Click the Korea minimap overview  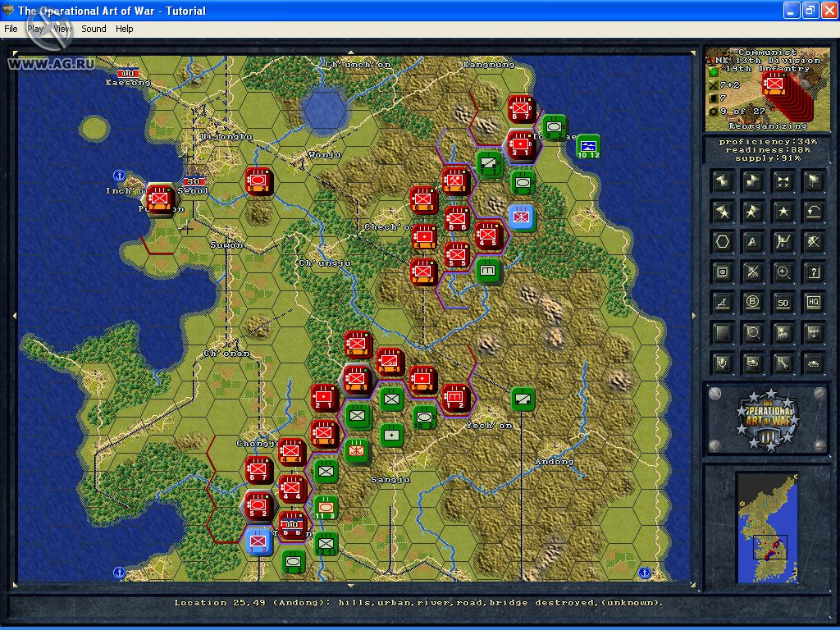(x=768, y=527)
